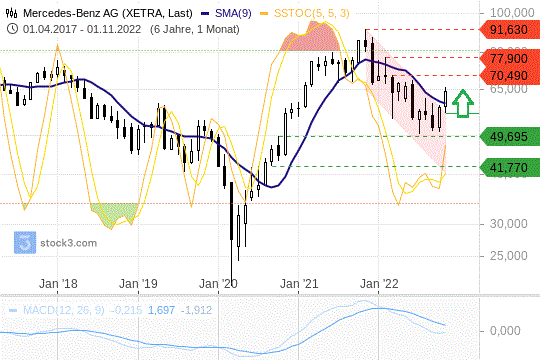Click the 41,770 green price label
Image resolution: width=540 pixels, height=360 pixels.
[510, 167]
